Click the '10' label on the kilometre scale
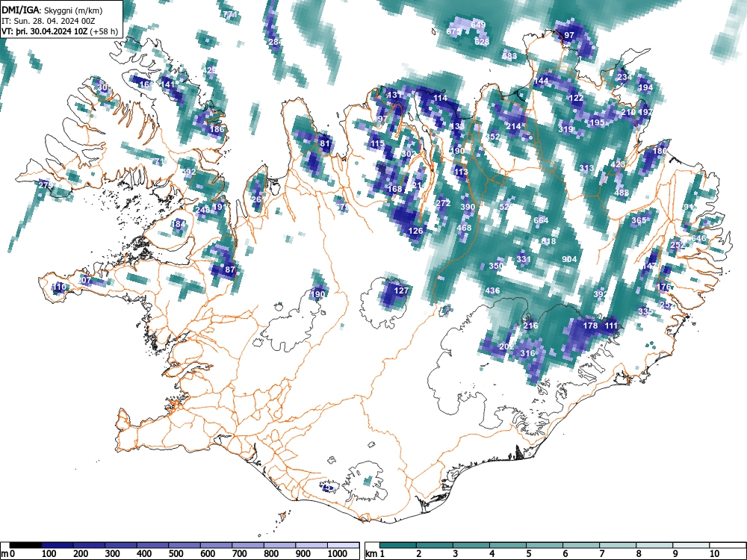The image size is (747, 560). pyautogui.click(x=713, y=554)
